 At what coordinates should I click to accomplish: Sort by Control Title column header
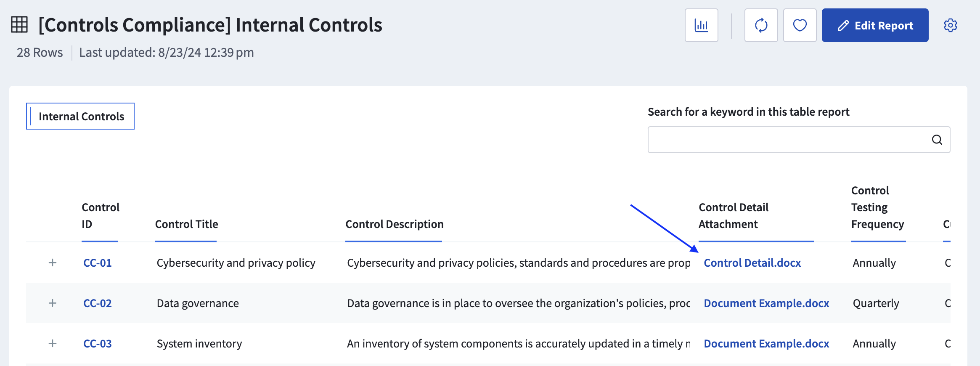tap(186, 224)
